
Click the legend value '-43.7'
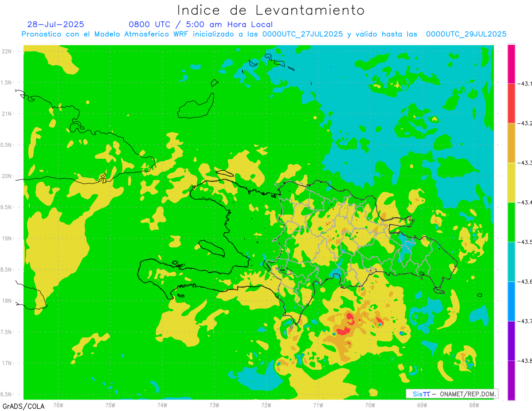(525, 321)
